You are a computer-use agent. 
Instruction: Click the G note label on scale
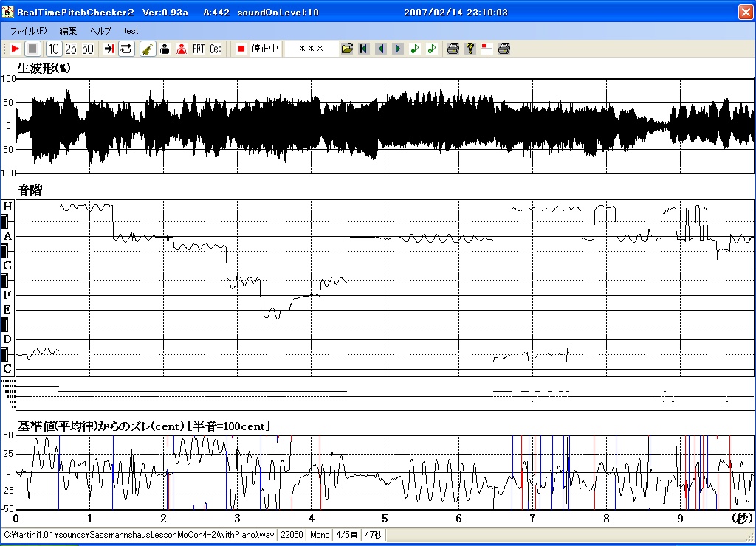pyautogui.click(x=7, y=266)
